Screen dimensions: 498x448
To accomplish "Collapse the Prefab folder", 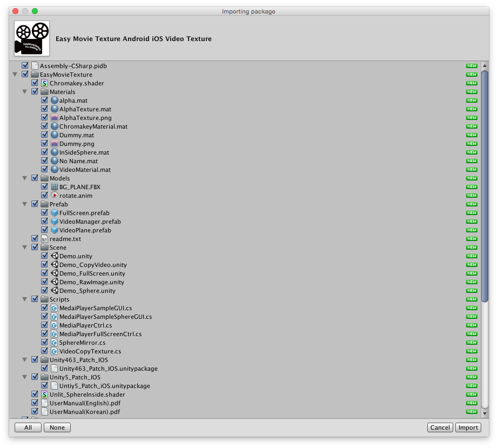I will 24,204.
